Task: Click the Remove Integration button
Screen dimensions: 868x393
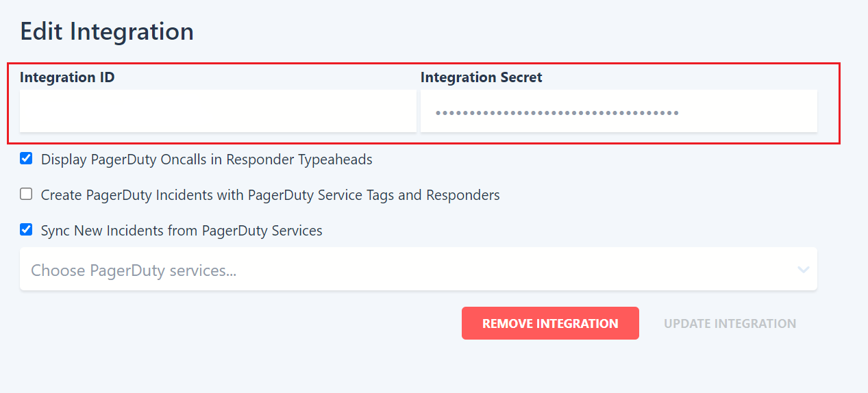Action: [550, 323]
